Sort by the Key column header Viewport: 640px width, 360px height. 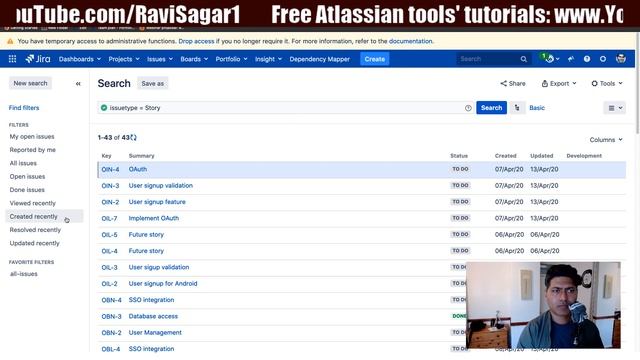106,156
